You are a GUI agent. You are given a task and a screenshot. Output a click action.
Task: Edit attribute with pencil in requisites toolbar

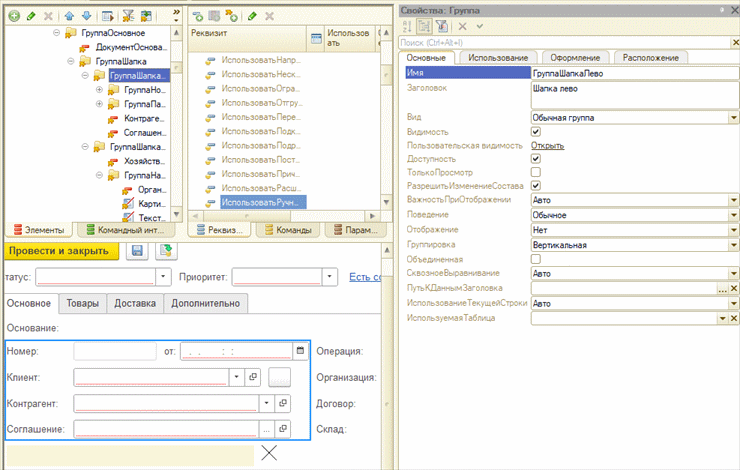click(x=252, y=16)
